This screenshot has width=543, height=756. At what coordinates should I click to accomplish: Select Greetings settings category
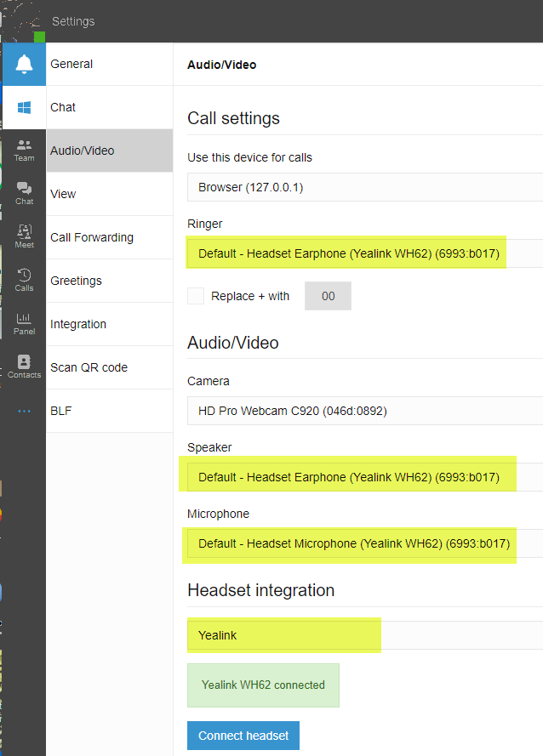110,281
